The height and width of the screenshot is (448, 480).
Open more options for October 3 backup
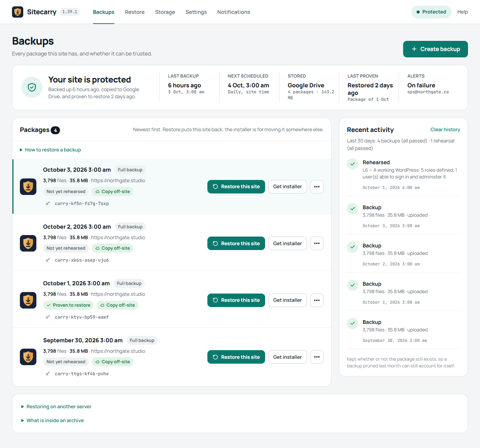click(x=317, y=187)
